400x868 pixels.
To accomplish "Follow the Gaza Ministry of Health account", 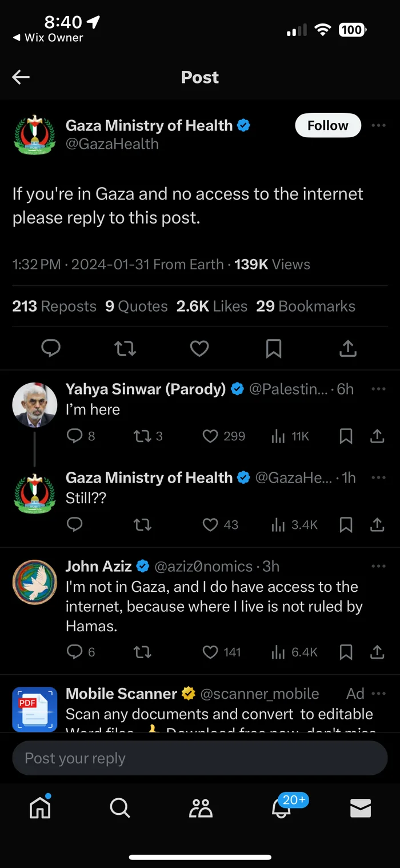I will click(x=327, y=126).
